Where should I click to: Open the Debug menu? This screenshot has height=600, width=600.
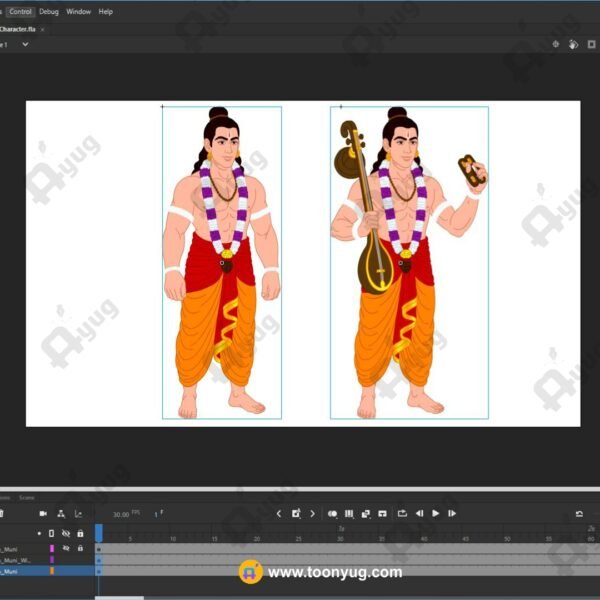click(49, 11)
